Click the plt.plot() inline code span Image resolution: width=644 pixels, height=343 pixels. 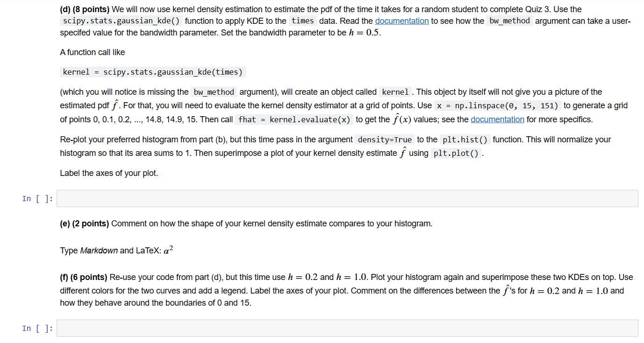pos(456,153)
